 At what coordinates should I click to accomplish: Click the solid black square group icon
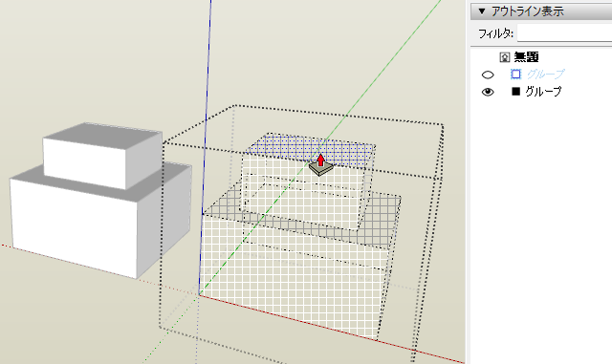point(515,92)
